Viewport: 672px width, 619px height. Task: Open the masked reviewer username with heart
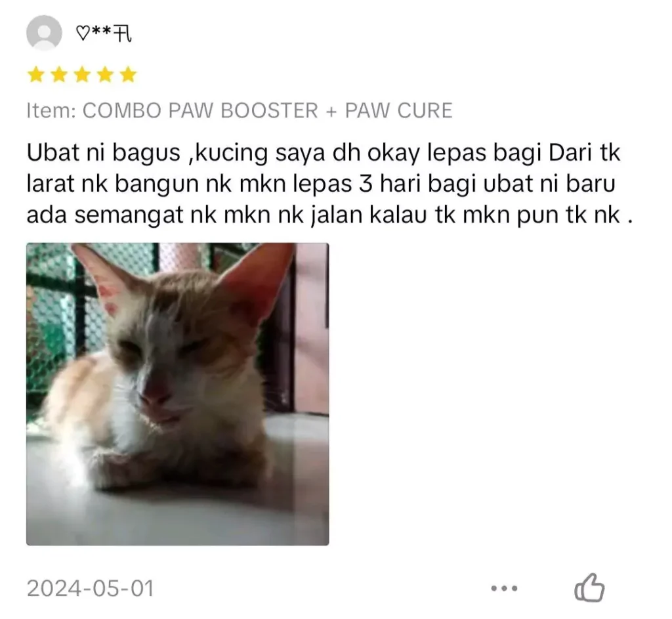pos(104,33)
